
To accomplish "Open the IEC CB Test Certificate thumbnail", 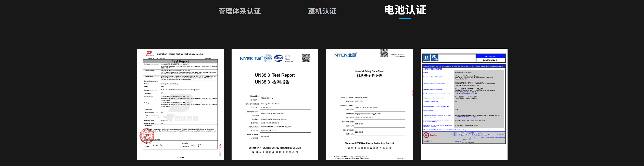I will coord(464,104).
